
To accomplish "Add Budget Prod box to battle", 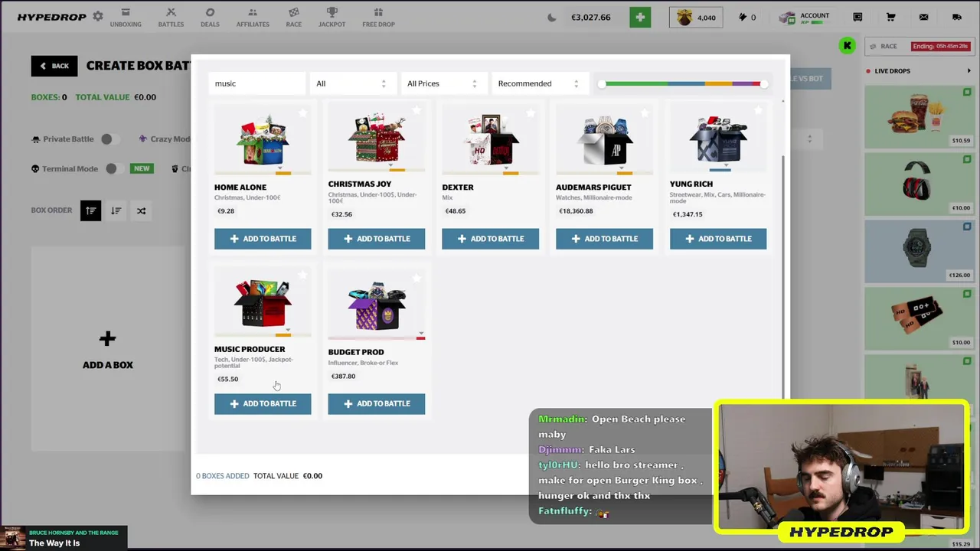I will click(376, 403).
